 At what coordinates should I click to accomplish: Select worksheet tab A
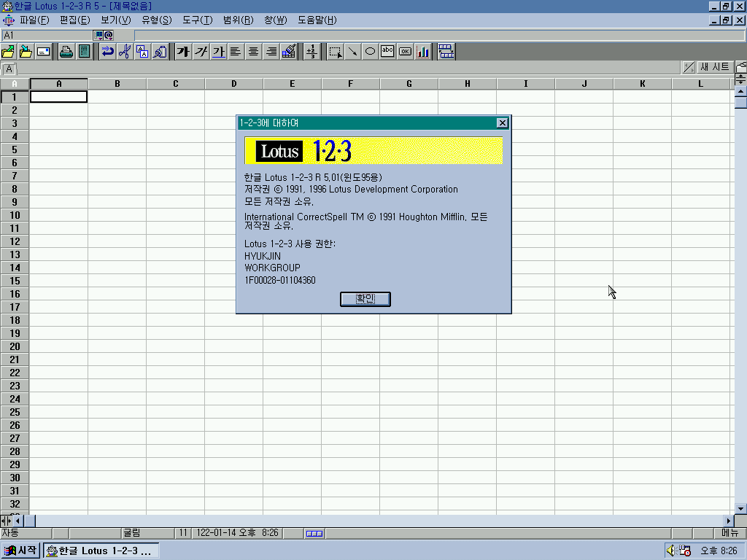(x=9, y=69)
